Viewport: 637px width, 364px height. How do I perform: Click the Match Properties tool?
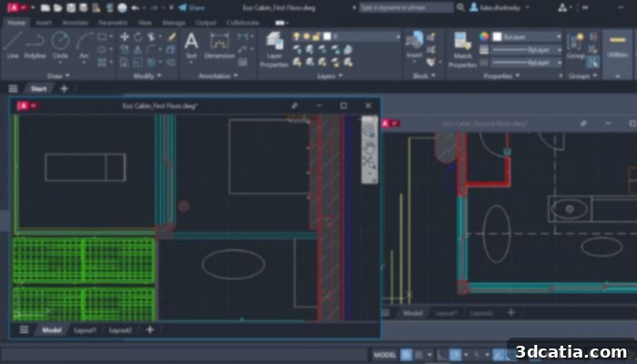[x=462, y=49]
